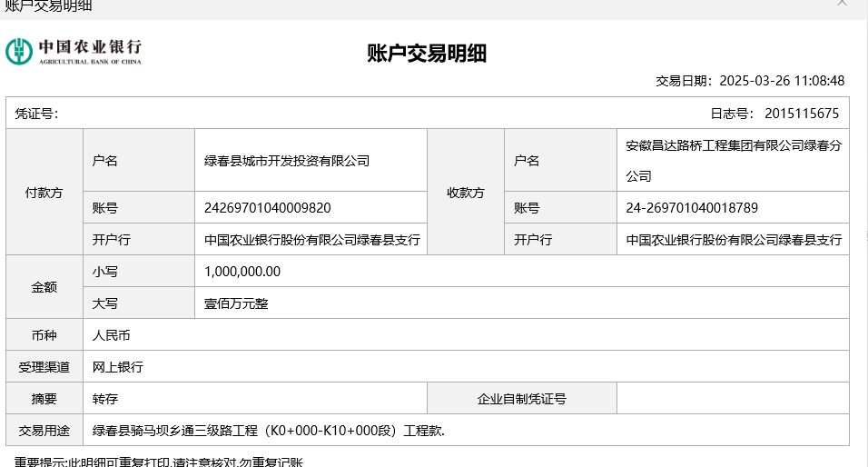Click the 凭证号 label

[x=36, y=114]
